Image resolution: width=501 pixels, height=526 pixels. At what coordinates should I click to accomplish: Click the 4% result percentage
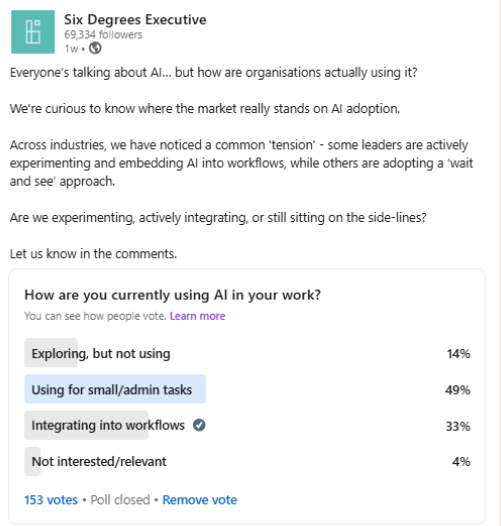coord(461,462)
